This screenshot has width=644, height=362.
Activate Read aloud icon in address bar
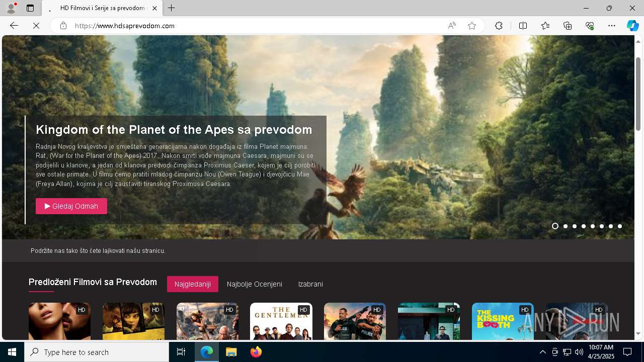pyautogui.click(x=452, y=26)
